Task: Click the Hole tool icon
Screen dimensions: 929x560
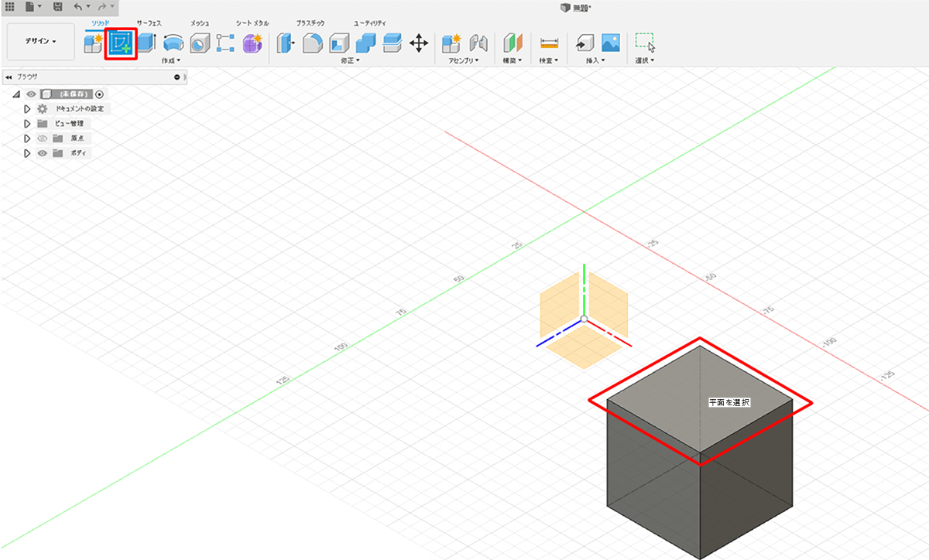Action: [x=199, y=43]
